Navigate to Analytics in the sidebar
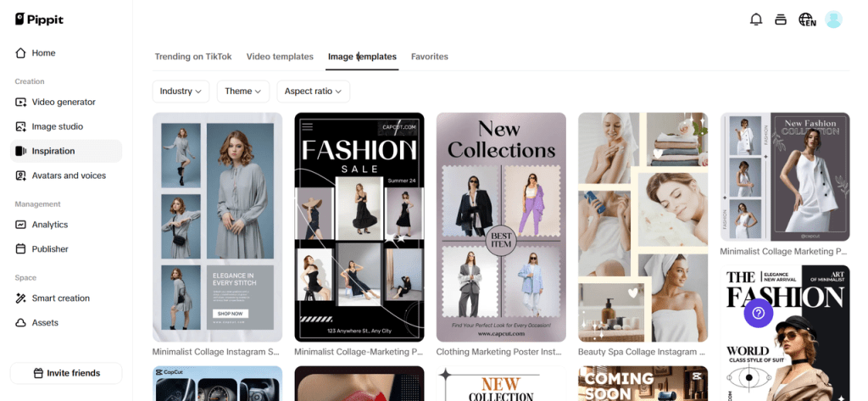 (50, 225)
